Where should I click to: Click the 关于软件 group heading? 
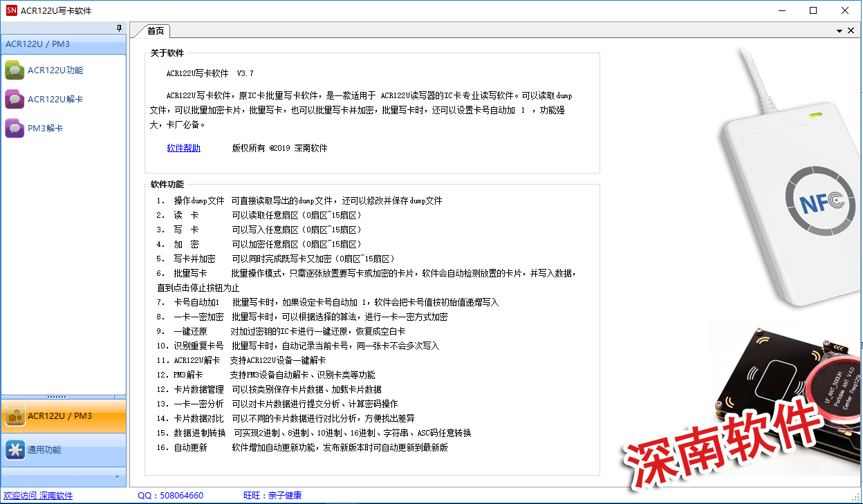pyautogui.click(x=167, y=53)
